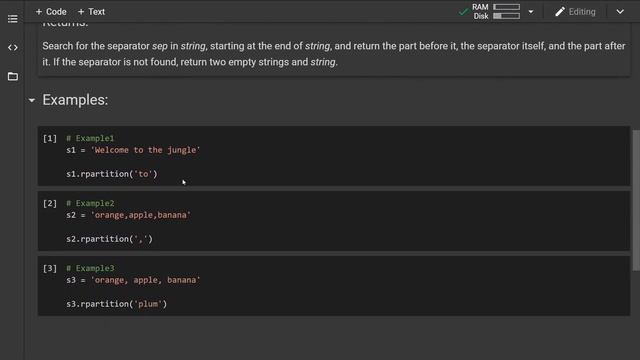
Task: Run cell [2] execution indicator
Action: [50, 203]
